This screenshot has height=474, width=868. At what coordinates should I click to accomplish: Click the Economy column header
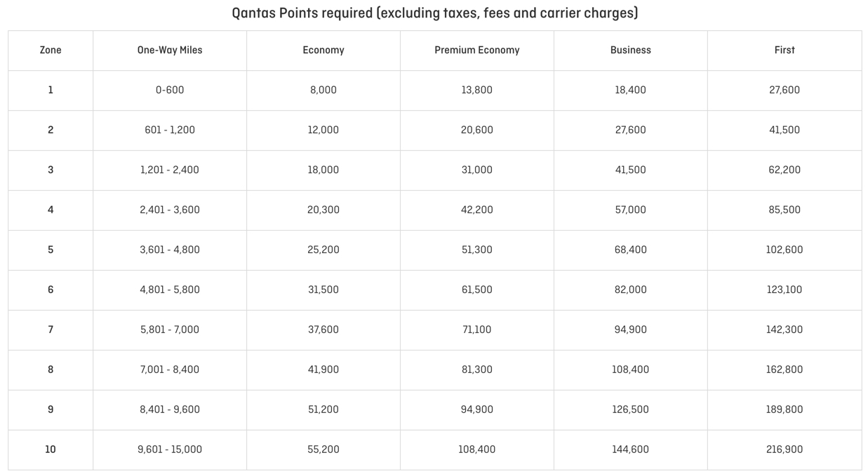(x=323, y=50)
